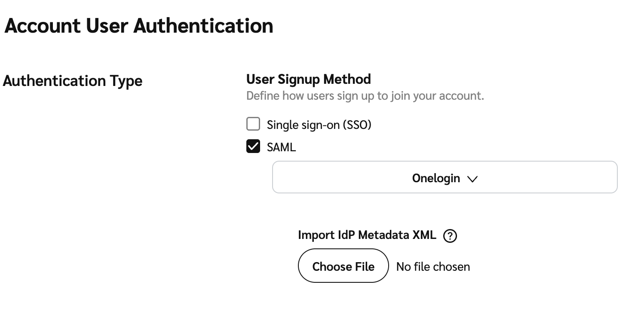The height and width of the screenshot is (312, 644).
Task: Click the chevron arrow next to Onelogin
Action: click(472, 179)
